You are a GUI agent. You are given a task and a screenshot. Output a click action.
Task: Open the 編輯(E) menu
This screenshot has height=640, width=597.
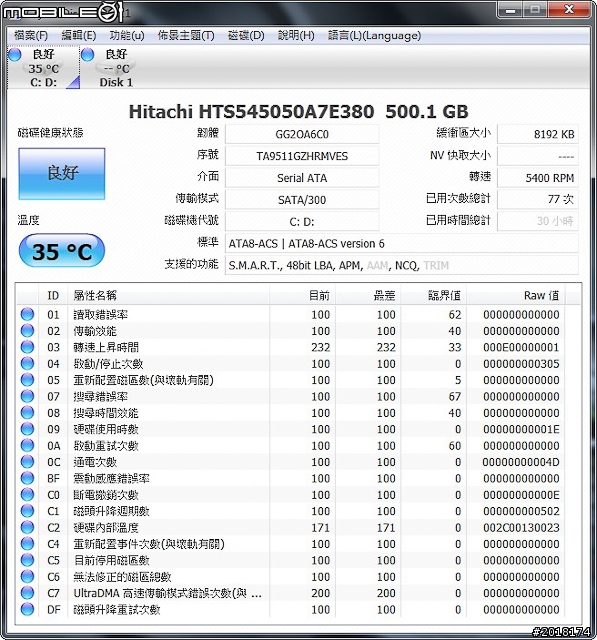79,36
